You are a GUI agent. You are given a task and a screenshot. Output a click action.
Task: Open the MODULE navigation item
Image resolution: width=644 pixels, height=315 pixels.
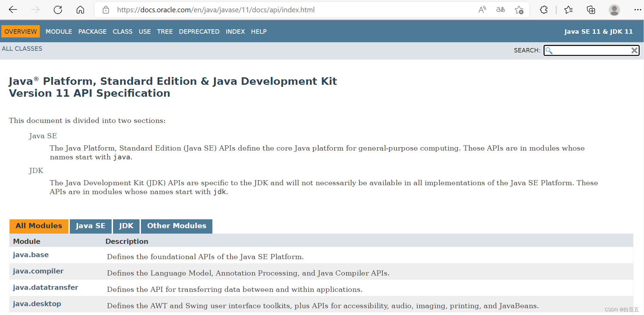(59, 32)
